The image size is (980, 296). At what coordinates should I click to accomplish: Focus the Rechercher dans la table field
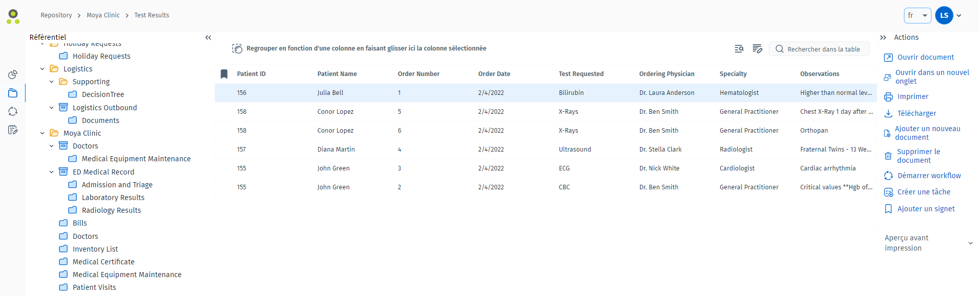819,49
